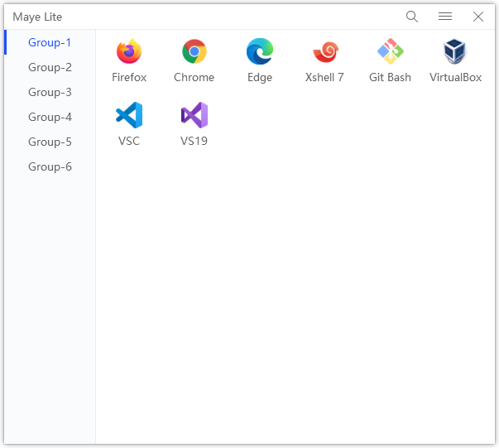499x448 pixels.
Task: Click the Maye Lite title text
Action: coord(37,17)
